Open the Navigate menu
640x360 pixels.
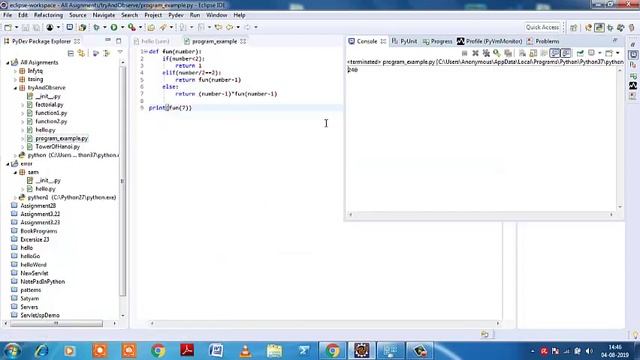click(x=104, y=15)
